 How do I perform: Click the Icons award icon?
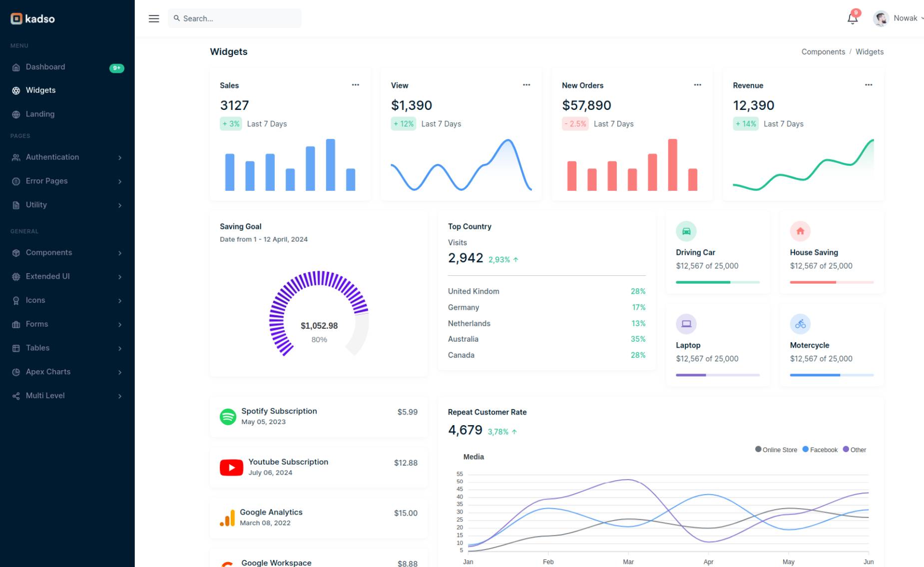click(x=16, y=301)
